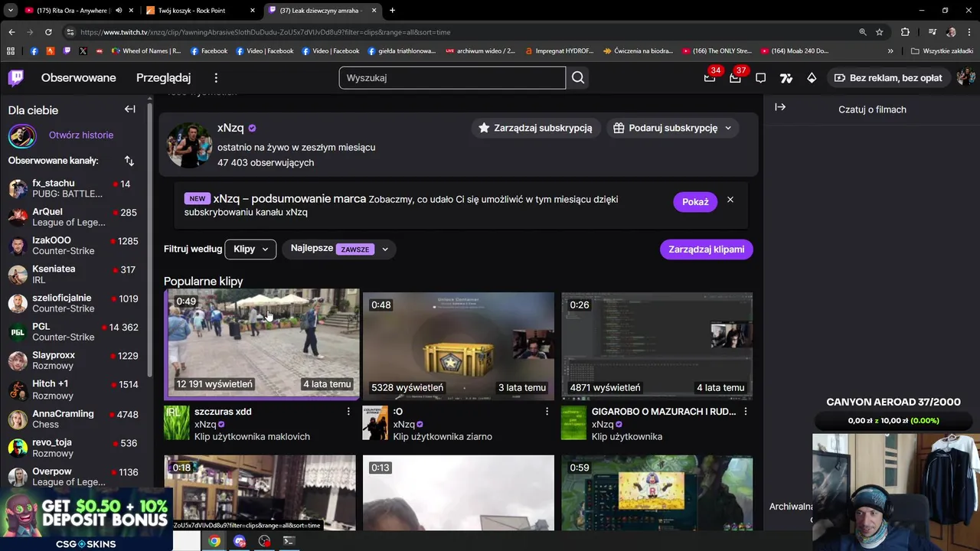The width and height of the screenshot is (980, 551).
Task: Expand the Podaruj subskrypcję dropdown
Action: coord(673,128)
